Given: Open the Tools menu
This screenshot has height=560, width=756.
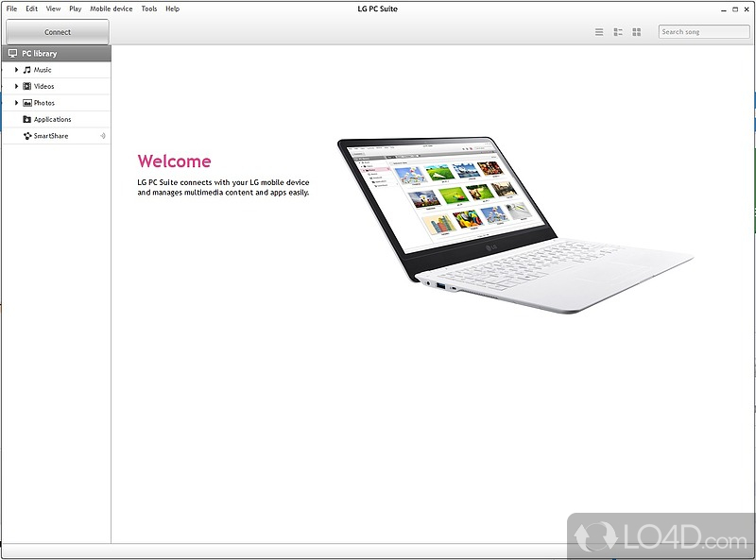Looking at the screenshot, I should [149, 8].
